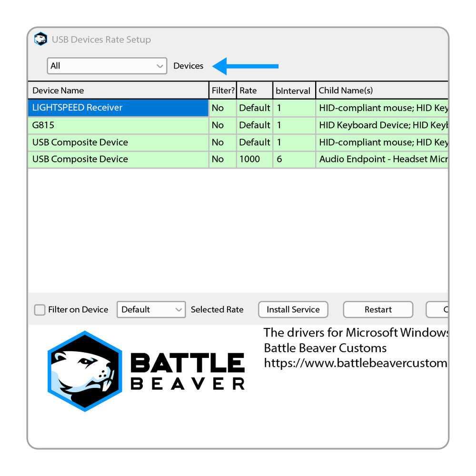The width and height of the screenshot is (476, 476).
Task: Click the large Battle Beaver hexagon logo
Action: point(85,371)
